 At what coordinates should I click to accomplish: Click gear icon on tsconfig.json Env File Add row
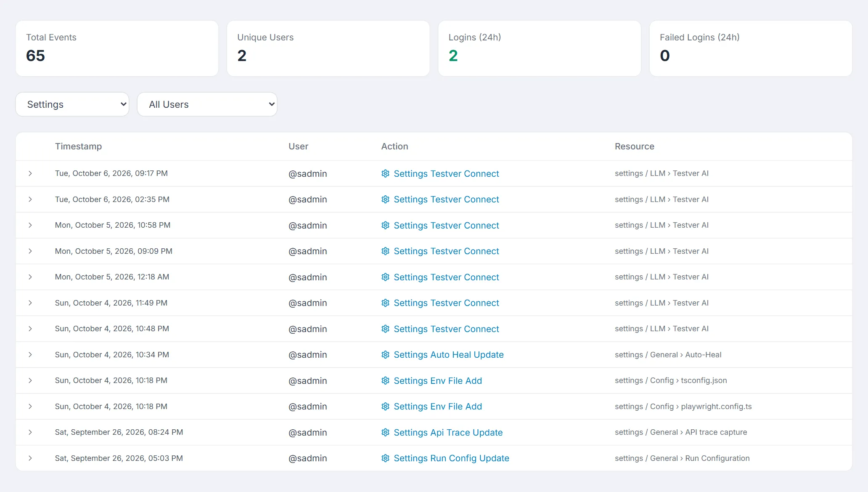pos(385,380)
